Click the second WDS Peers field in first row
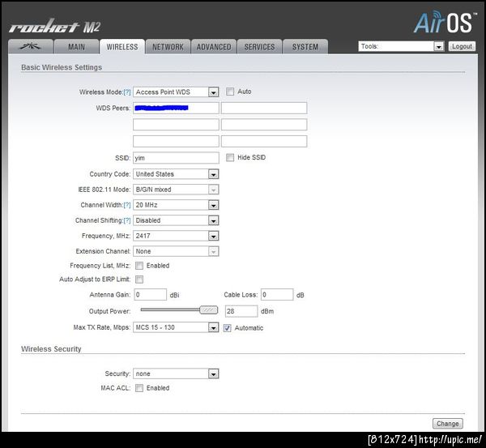Viewport: 486px width, 448px height. coord(264,108)
